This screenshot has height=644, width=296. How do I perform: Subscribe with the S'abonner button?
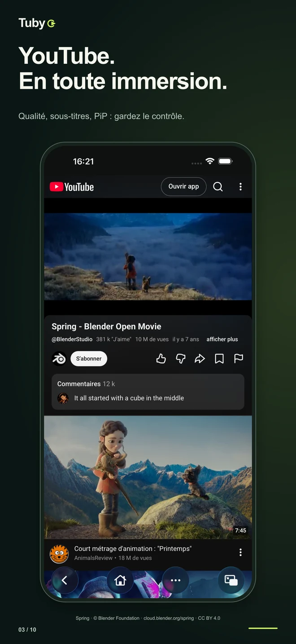click(89, 358)
